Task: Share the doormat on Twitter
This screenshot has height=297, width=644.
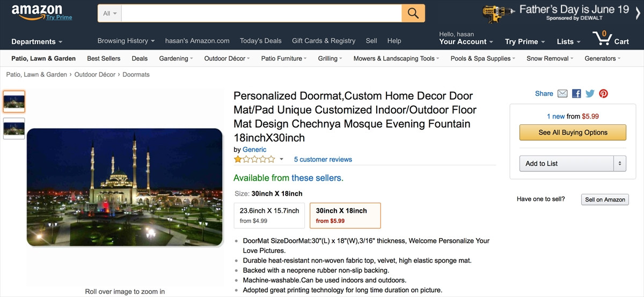Action: pyautogui.click(x=590, y=94)
